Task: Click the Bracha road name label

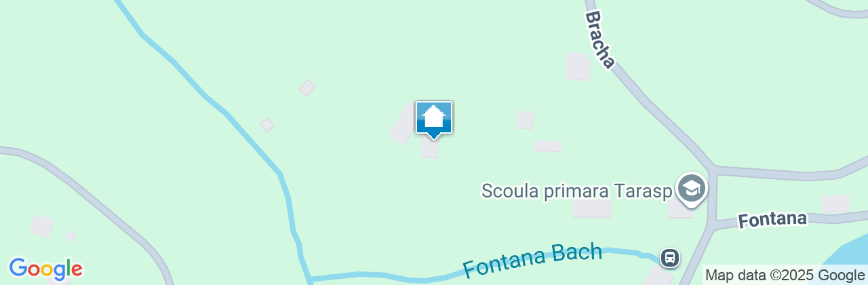Action: 600,39
